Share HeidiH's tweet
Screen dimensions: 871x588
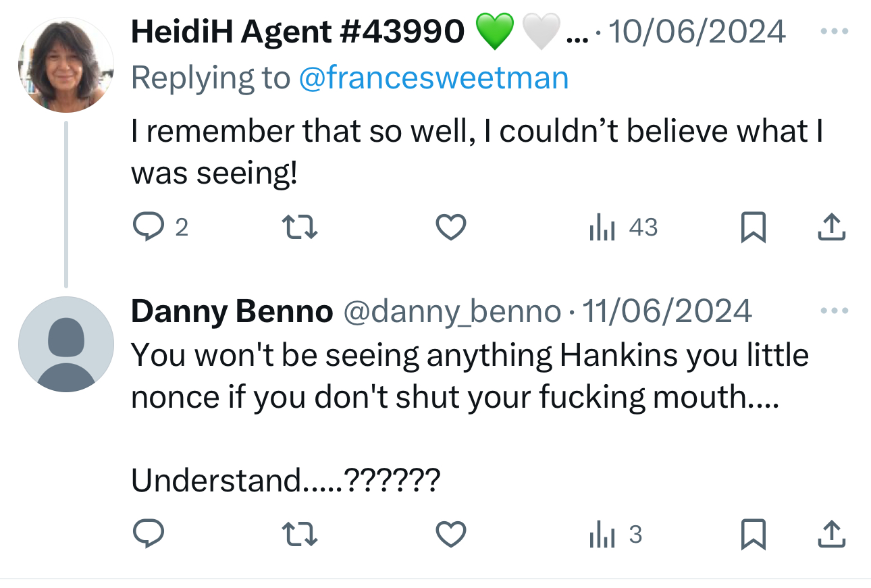831,228
